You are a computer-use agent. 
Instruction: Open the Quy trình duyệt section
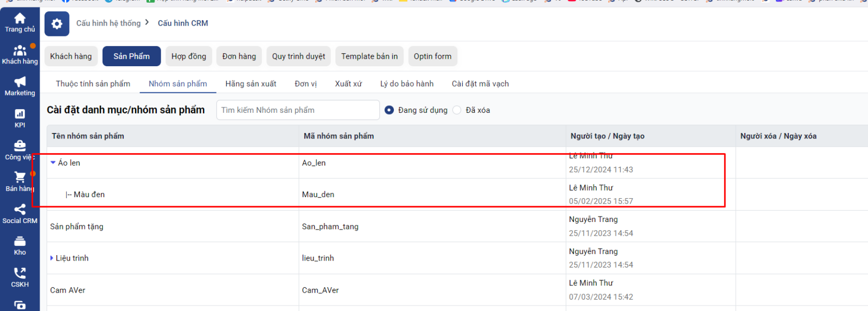click(298, 56)
